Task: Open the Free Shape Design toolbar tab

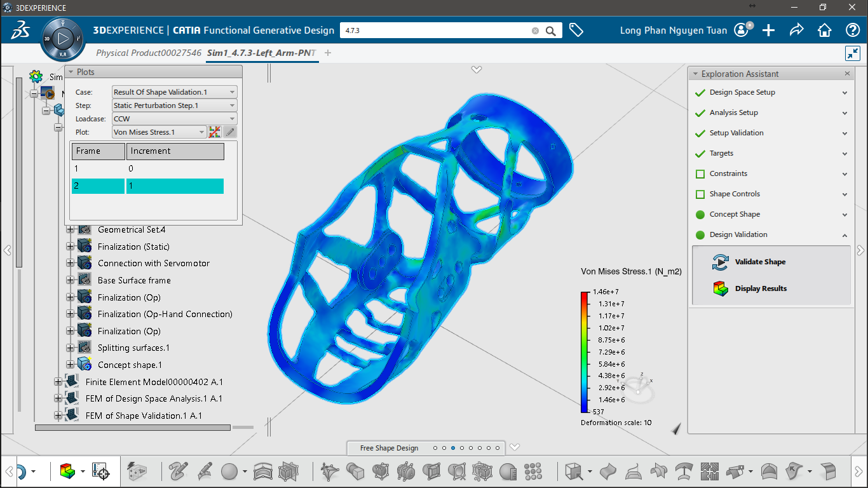Action: [389, 448]
